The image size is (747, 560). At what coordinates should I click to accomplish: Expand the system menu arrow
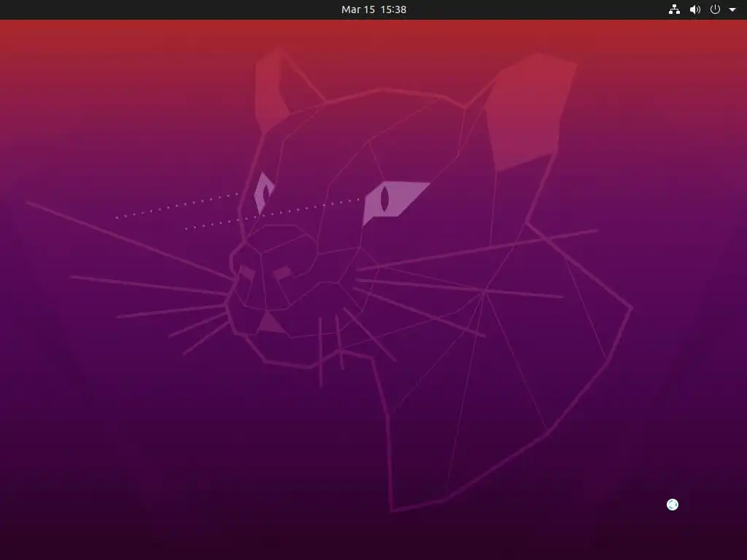coord(732,9)
